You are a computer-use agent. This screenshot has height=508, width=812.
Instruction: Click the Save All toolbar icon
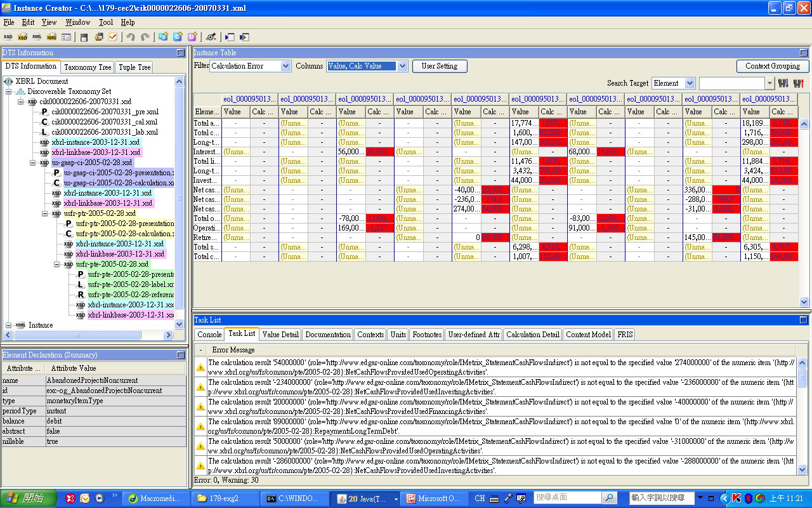pyautogui.click(x=99, y=37)
